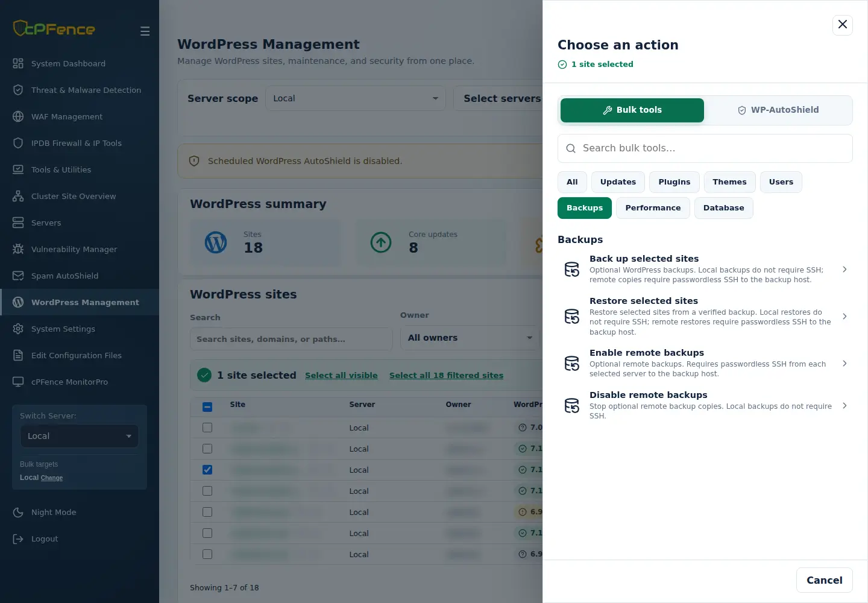The width and height of the screenshot is (868, 603).
Task: Open the All owners dropdown
Action: pyautogui.click(x=470, y=338)
